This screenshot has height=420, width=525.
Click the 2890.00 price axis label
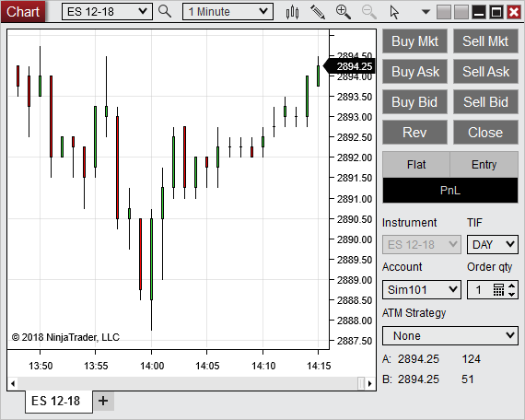[355, 239]
